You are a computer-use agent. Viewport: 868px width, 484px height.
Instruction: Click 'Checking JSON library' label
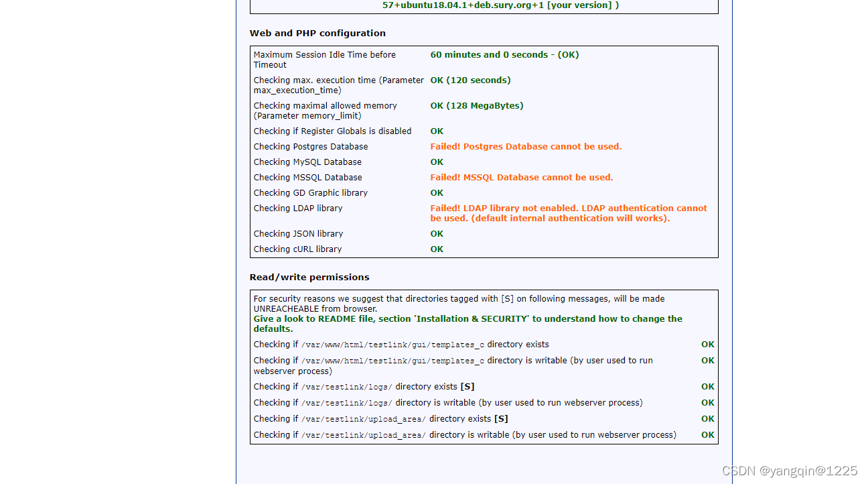pyautogui.click(x=298, y=234)
